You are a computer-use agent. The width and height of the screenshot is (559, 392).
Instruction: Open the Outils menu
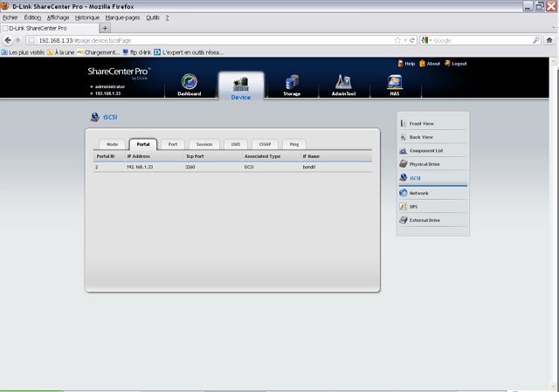(153, 17)
